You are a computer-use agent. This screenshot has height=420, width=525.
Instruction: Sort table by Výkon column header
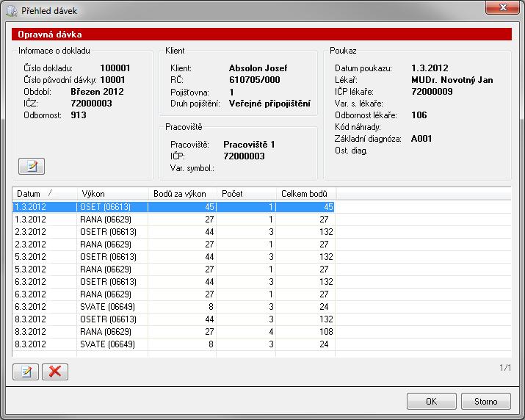click(x=112, y=194)
